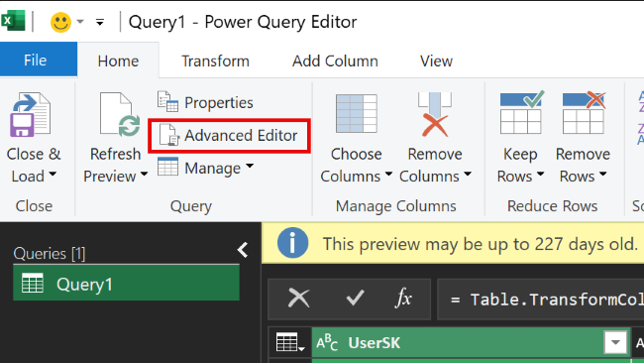Click the Advanced Editor page icon
This screenshot has width=644, height=363.
tap(169, 135)
